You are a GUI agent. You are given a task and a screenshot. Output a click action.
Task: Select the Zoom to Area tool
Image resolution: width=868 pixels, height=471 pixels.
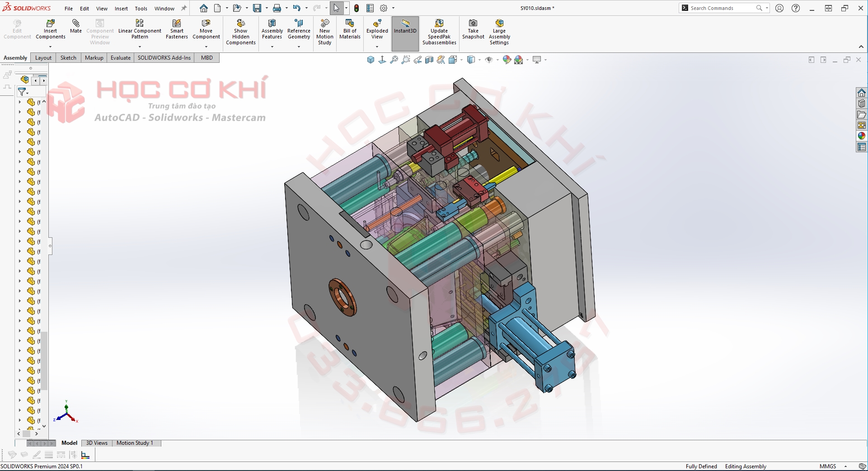(x=406, y=60)
